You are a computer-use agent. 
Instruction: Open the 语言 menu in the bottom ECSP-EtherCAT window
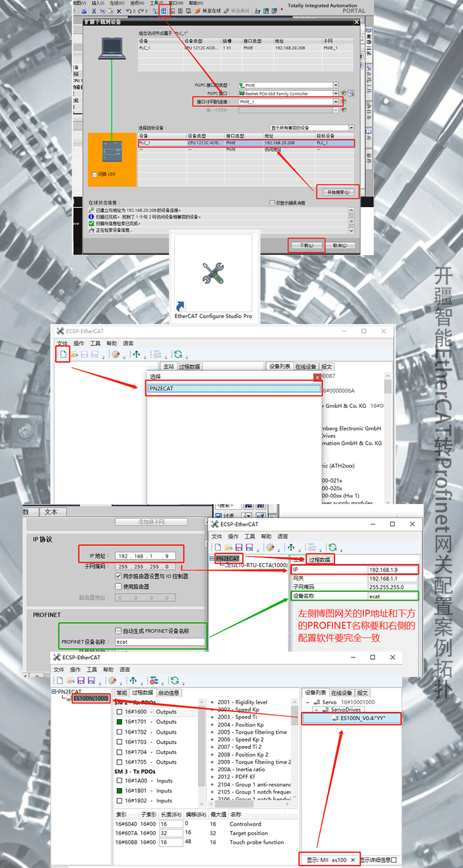124,670
